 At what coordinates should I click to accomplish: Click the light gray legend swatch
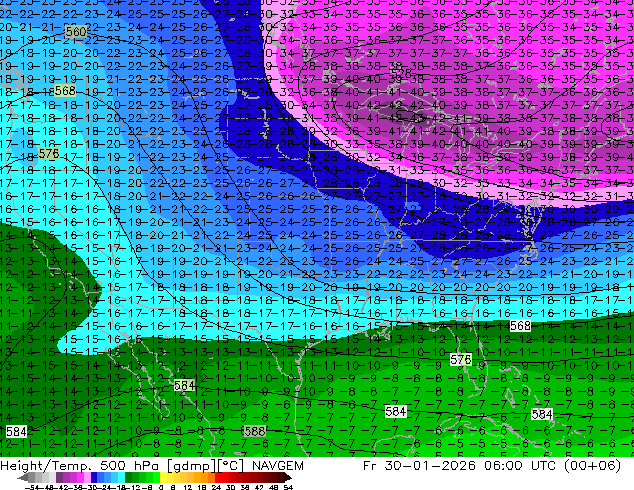[53, 478]
